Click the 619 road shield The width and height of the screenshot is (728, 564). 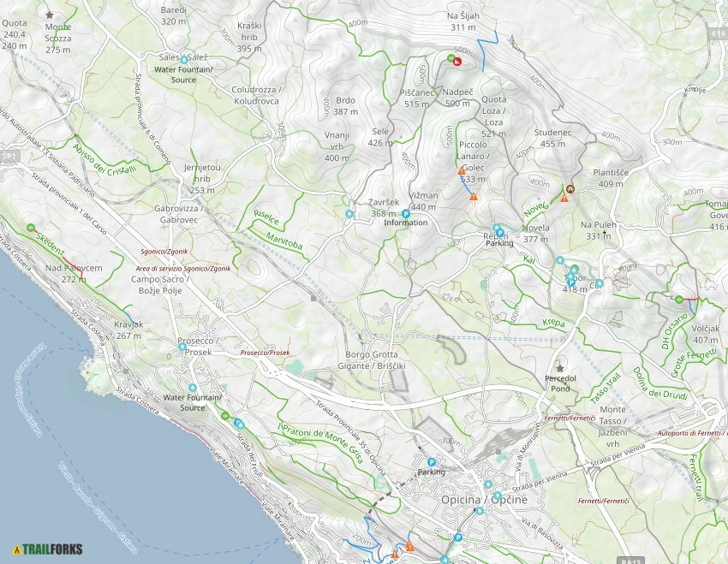coord(718,33)
